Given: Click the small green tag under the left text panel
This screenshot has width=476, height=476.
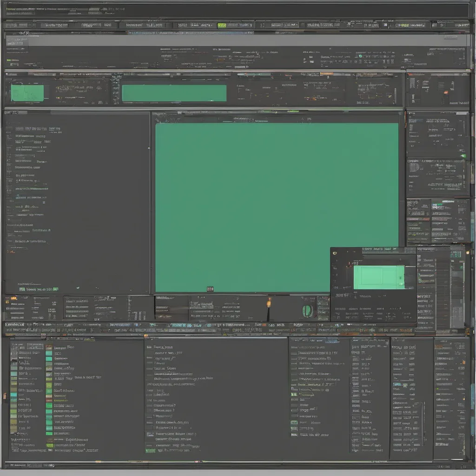Looking at the screenshot, I should coord(22,289).
